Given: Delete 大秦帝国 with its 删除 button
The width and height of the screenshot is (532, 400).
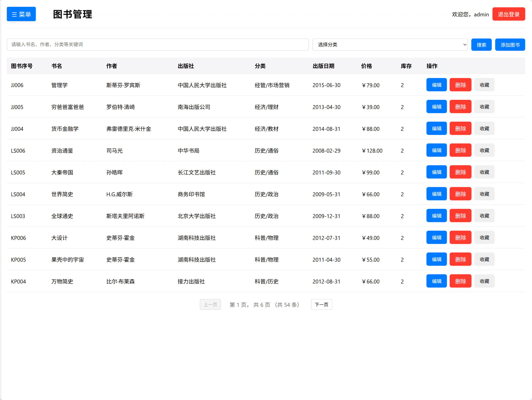Looking at the screenshot, I should click(460, 172).
